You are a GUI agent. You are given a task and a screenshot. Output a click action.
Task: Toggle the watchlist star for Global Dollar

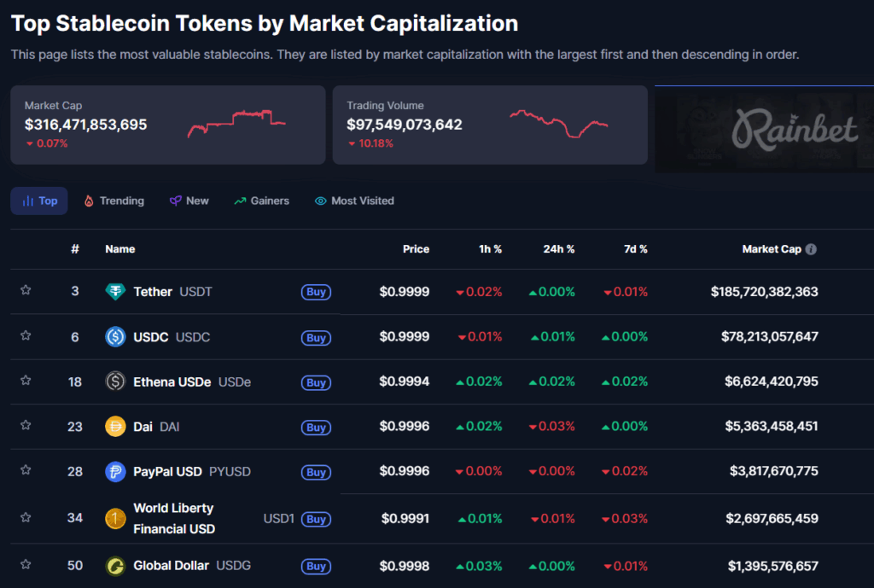26,565
